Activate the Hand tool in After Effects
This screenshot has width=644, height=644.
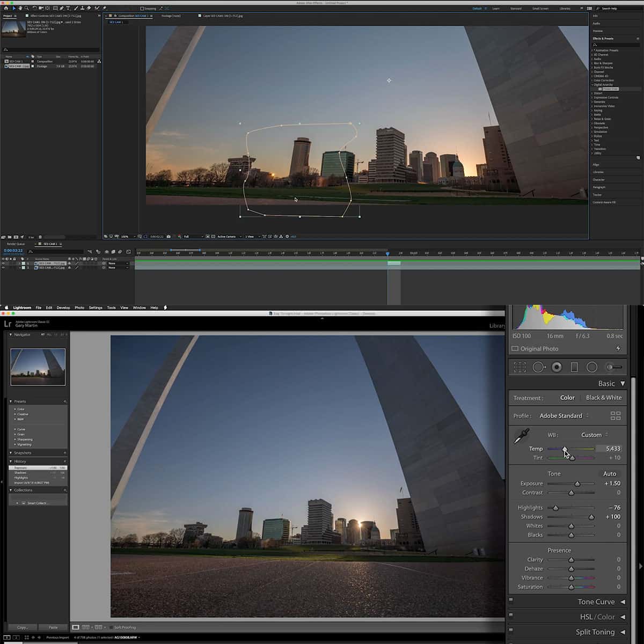point(20,8)
